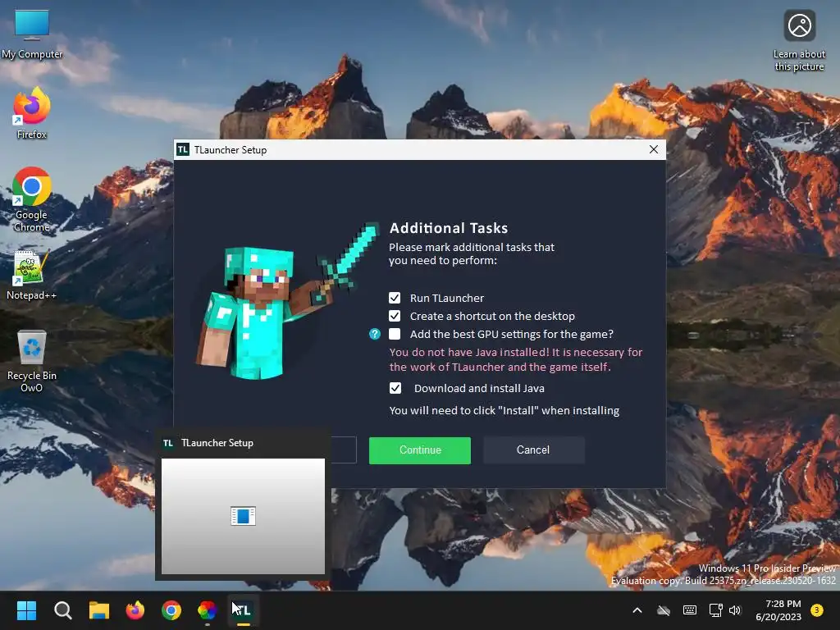Image resolution: width=840 pixels, height=630 pixels.
Task: Select the Firefox desktop shortcut
Action: (x=32, y=113)
